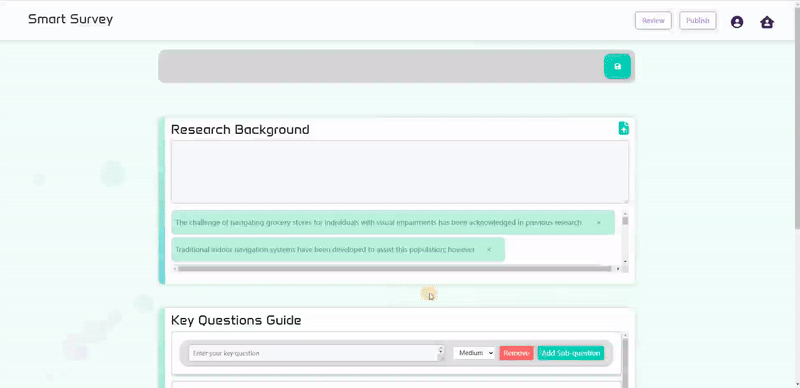Click the Publish button
800x388 pixels.
(697, 21)
